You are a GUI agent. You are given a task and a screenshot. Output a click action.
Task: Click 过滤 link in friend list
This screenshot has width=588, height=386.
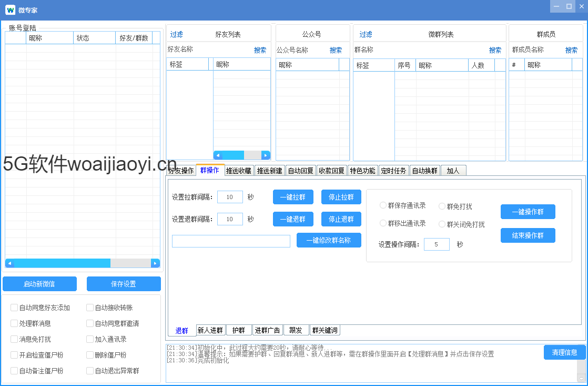coord(177,34)
